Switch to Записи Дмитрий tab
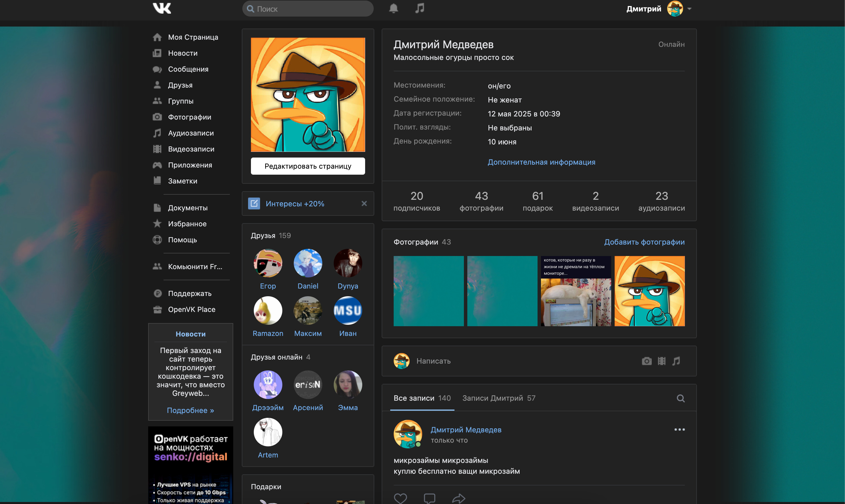Screen dimensions: 845x504 point(499,398)
